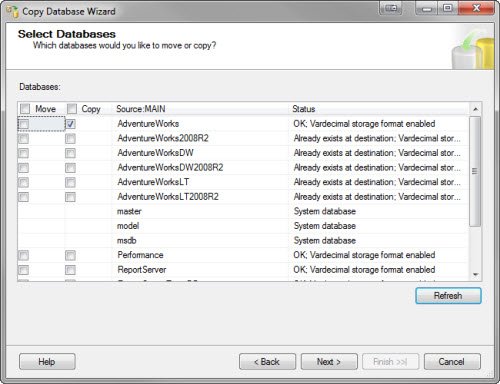500x384 pixels.
Task: Cancel the Copy Database Wizard
Action: [x=452, y=362]
